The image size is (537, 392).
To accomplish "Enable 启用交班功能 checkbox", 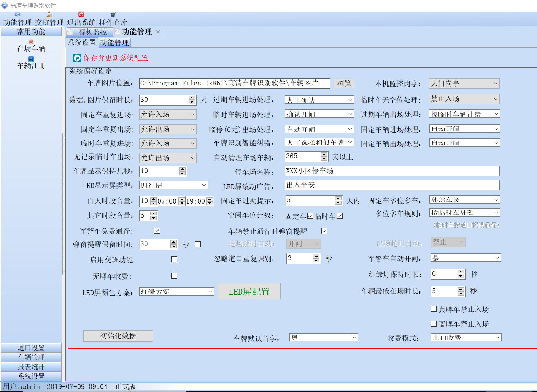I will (174, 259).
